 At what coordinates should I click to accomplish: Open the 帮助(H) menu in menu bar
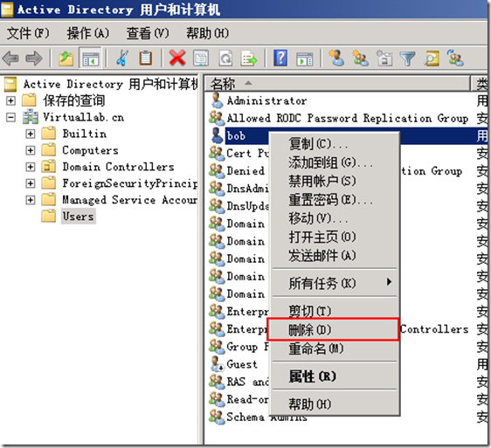pyautogui.click(x=208, y=33)
